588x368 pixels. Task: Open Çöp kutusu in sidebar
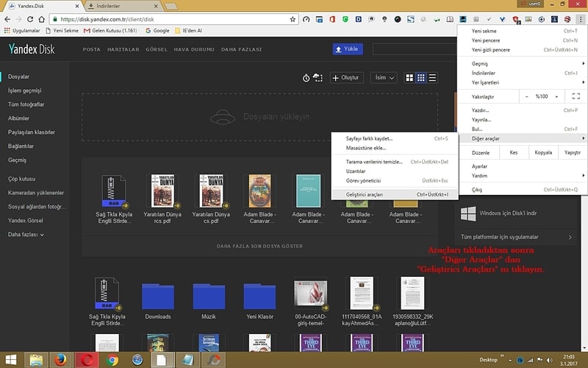(22, 179)
